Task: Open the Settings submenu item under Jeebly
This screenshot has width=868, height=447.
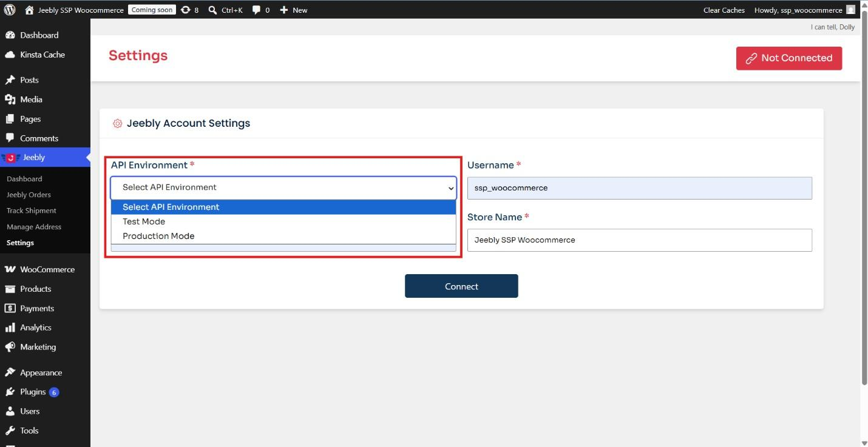Action: tap(20, 243)
